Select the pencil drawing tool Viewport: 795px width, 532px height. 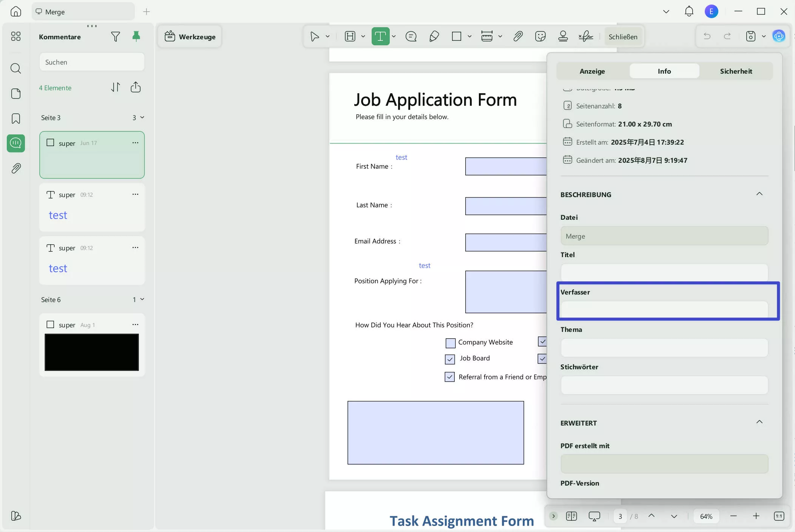point(434,36)
